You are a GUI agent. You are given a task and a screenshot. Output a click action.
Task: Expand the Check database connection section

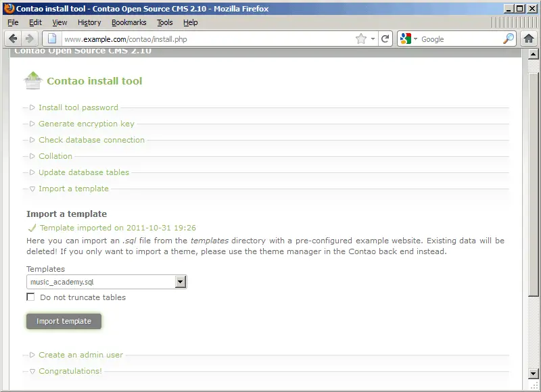[91, 140]
